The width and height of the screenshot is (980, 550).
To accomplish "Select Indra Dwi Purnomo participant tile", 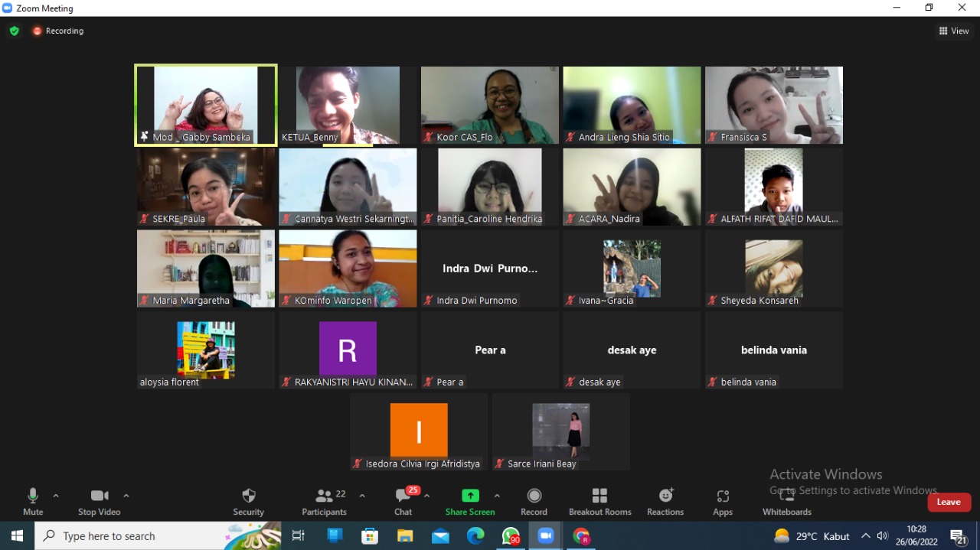I will (x=490, y=268).
